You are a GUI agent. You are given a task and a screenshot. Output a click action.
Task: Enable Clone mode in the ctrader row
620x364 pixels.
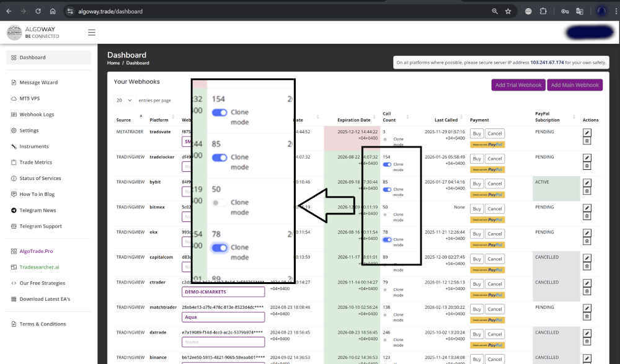click(386, 290)
